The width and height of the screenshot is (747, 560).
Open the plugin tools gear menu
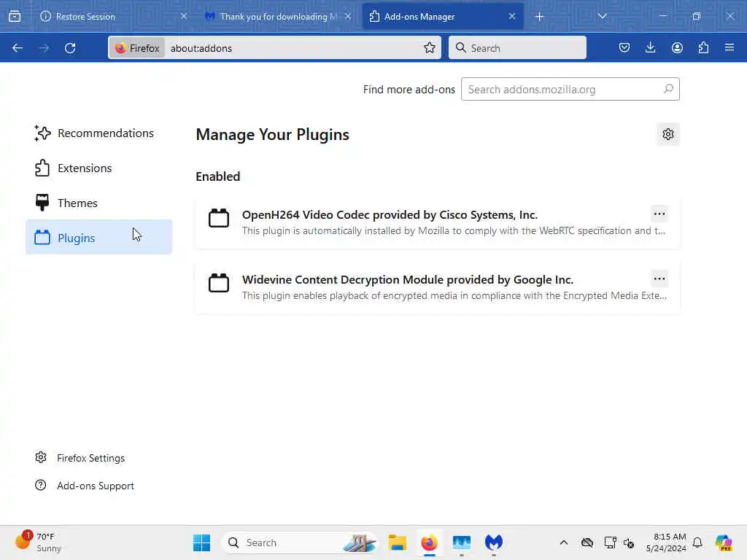pyautogui.click(x=668, y=134)
